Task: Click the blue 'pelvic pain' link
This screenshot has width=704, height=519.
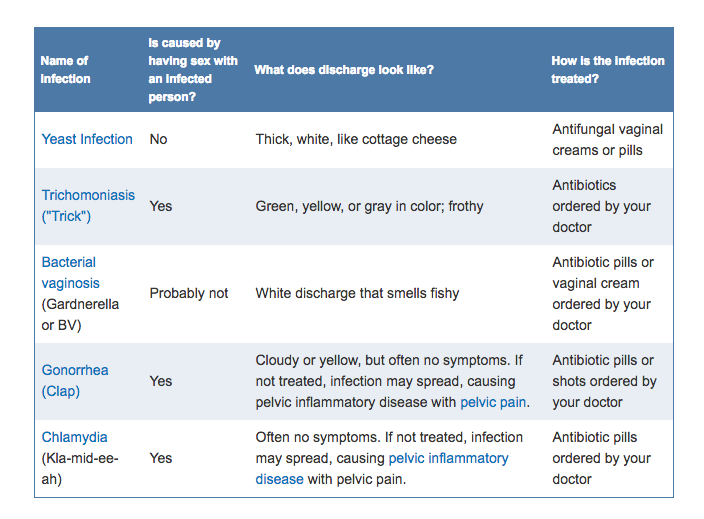Action: [493, 402]
